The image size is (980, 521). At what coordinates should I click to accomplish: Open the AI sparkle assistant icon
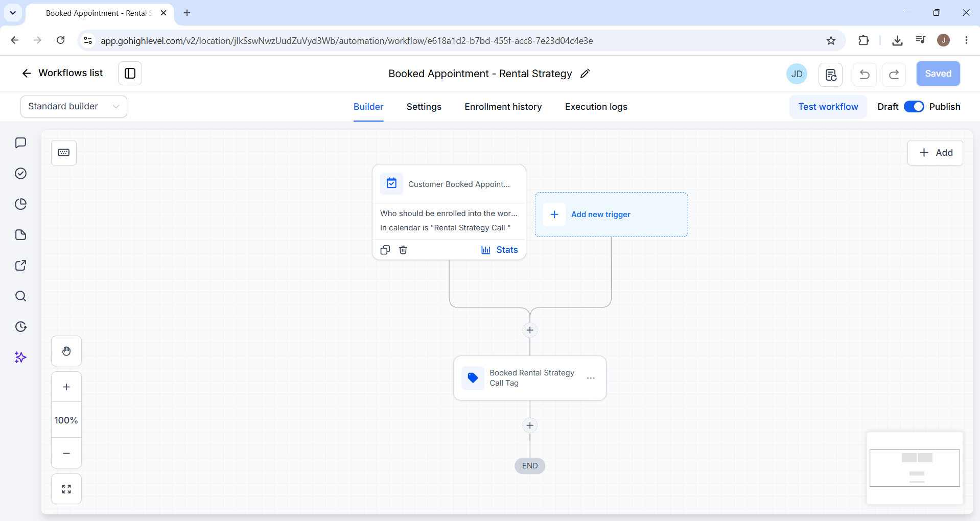(x=20, y=358)
